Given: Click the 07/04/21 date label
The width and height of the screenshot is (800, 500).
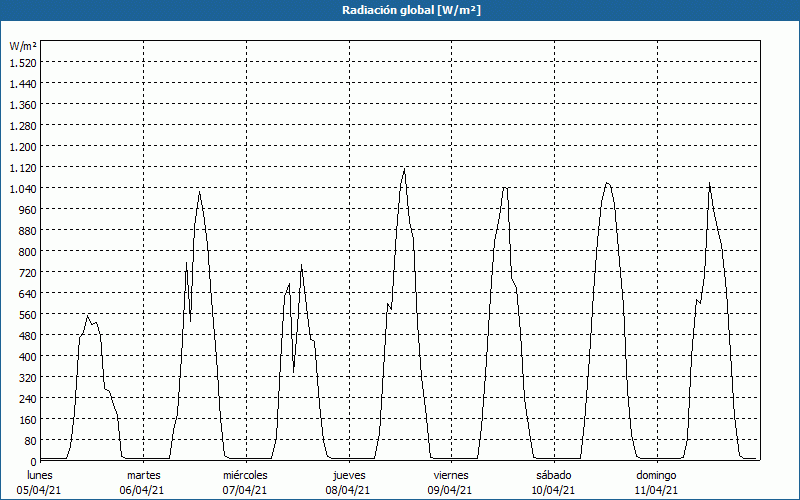Looking at the screenshot, I should pos(245,490).
